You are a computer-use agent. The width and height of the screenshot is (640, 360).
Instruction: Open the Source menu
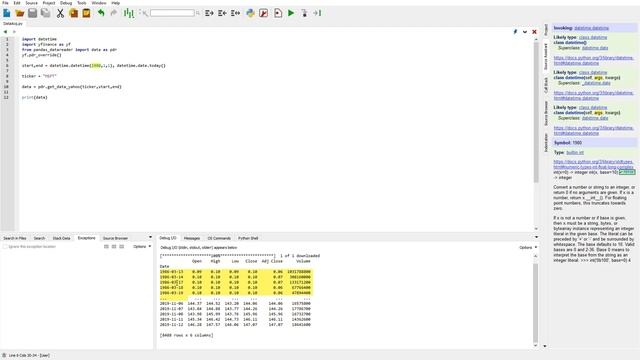(31, 3)
